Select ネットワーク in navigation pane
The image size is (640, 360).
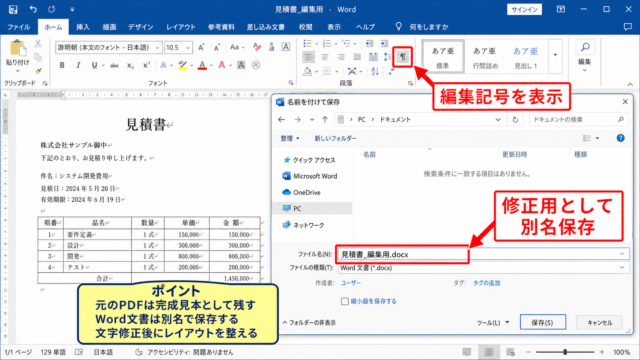[x=304, y=225]
